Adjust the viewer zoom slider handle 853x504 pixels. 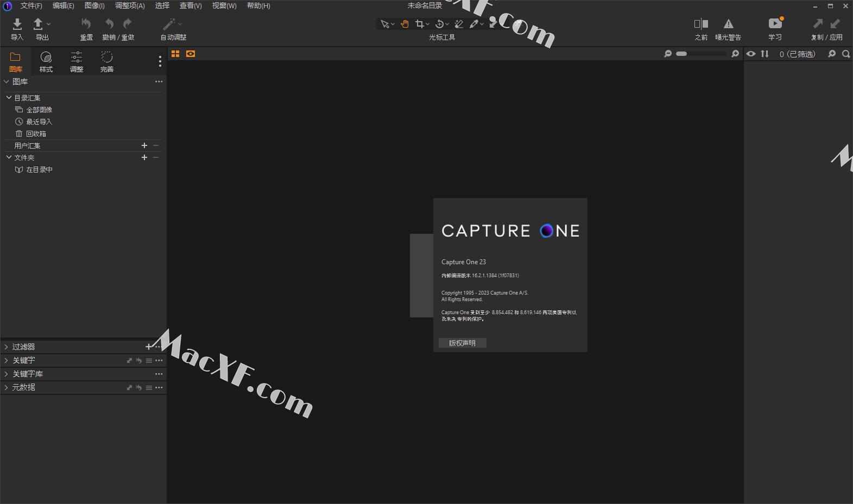pos(681,54)
